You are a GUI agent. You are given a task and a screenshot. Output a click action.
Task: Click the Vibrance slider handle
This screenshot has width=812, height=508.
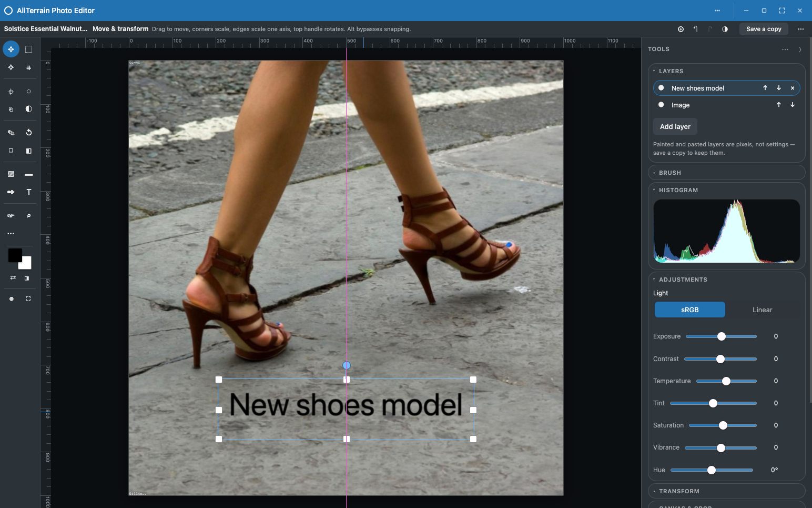[721, 448]
